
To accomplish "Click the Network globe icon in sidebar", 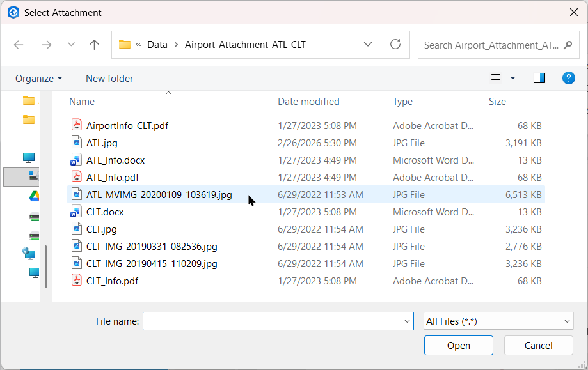I will 29,254.
